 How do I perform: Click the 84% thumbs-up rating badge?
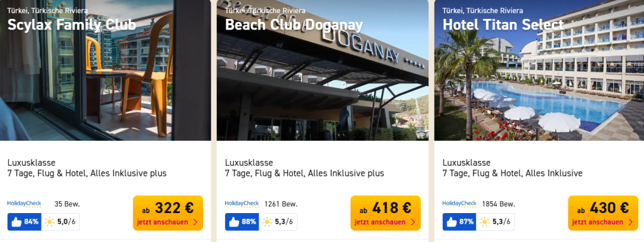pos(25,222)
